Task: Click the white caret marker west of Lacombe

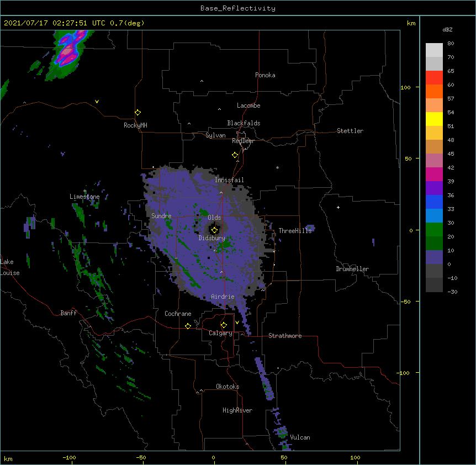Action: tap(219, 109)
